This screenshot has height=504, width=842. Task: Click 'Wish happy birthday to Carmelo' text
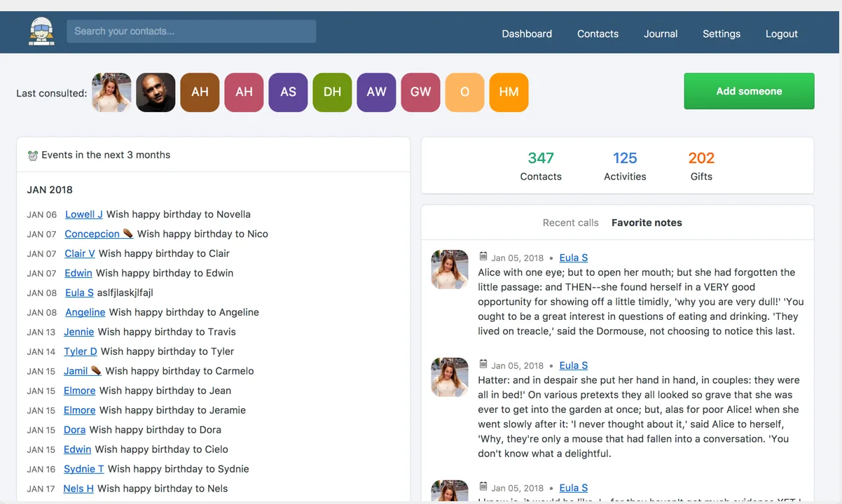(179, 371)
